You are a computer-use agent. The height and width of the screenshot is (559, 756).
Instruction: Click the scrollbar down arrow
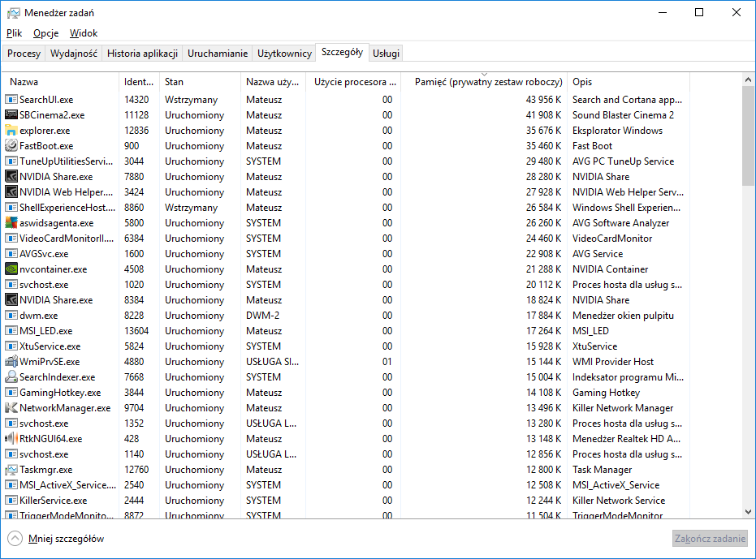(x=748, y=512)
